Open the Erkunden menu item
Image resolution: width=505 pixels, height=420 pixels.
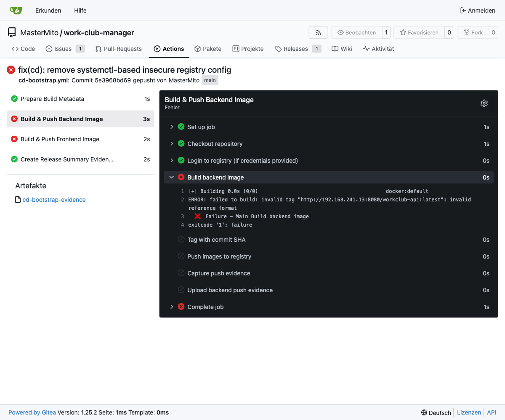(x=48, y=11)
